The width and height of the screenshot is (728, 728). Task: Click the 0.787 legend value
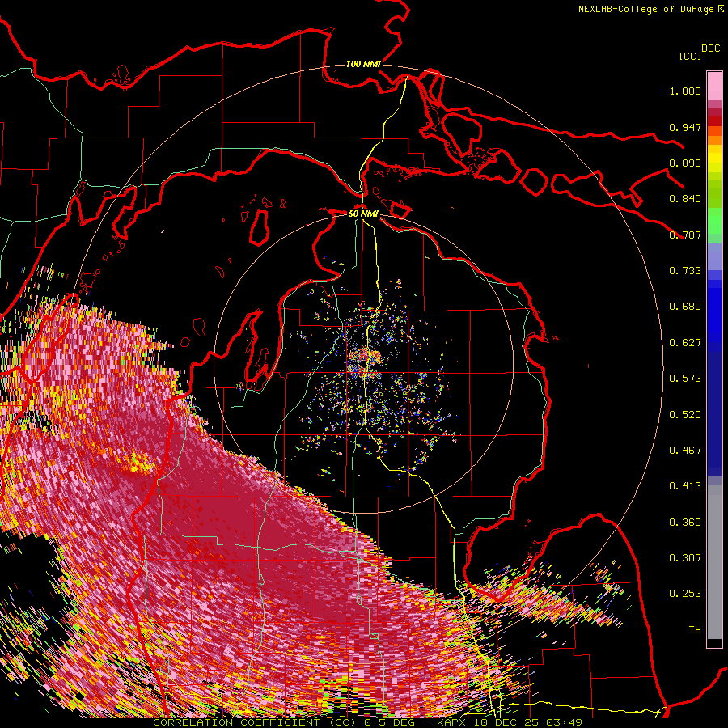click(685, 235)
